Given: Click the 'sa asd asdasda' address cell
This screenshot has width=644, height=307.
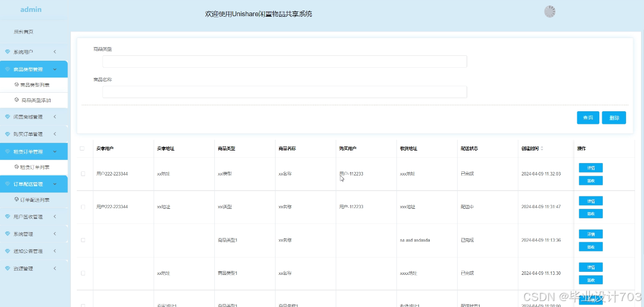Looking at the screenshot, I should pos(415,240).
